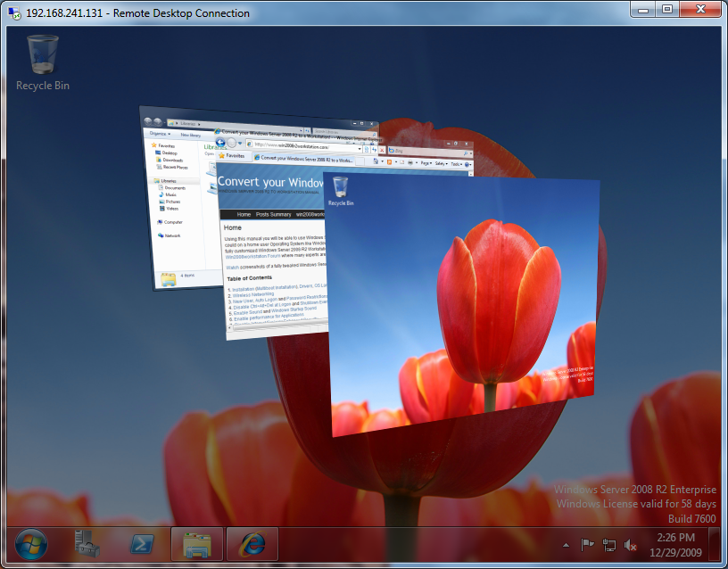Viewport: 728px width, 569px height.
Task: Open the clock showing 2:26 PM
Action: 675,545
